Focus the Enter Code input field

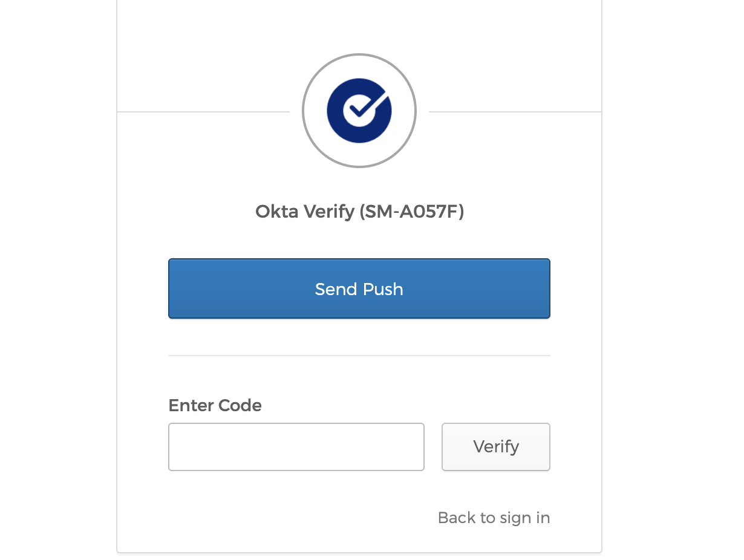coord(296,447)
